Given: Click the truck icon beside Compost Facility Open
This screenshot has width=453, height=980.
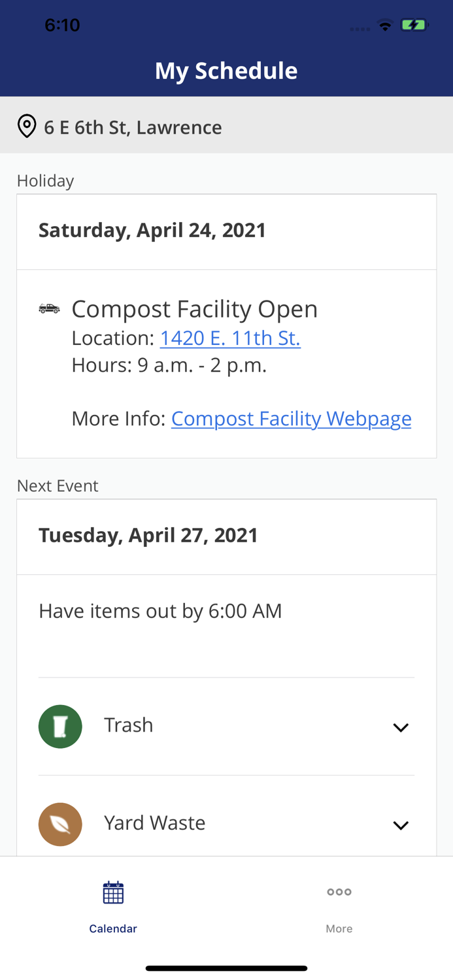Looking at the screenshot, I should [x=48, y=308].
